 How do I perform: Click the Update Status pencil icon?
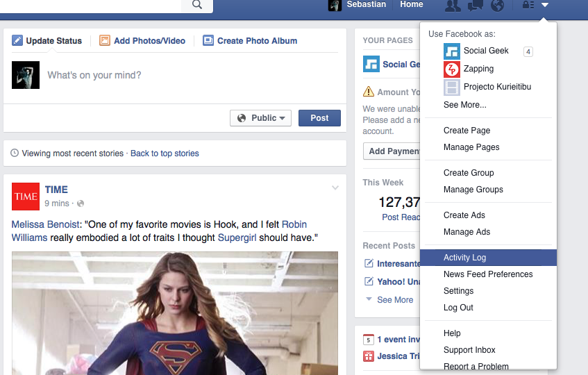17,40
